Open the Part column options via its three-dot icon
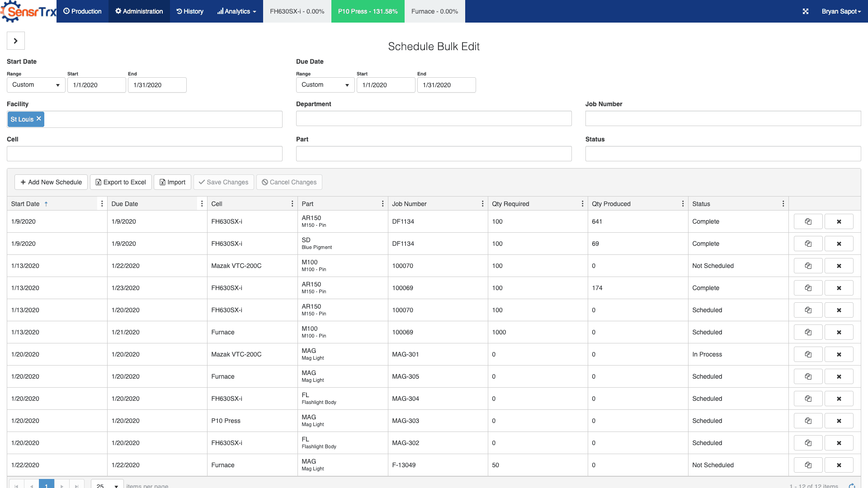This screenshot has height=488, width=868. click(x=382, y=203)
